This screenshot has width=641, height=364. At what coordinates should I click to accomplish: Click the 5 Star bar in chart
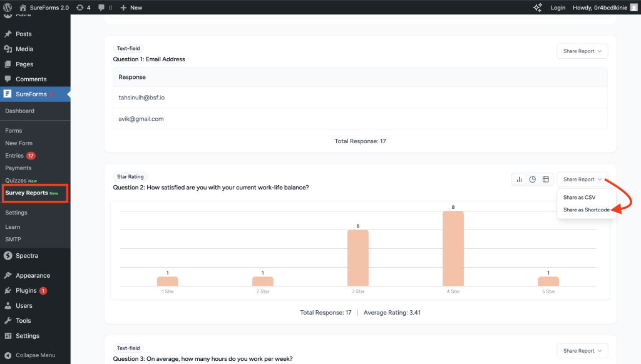click(x=548, y=281)
